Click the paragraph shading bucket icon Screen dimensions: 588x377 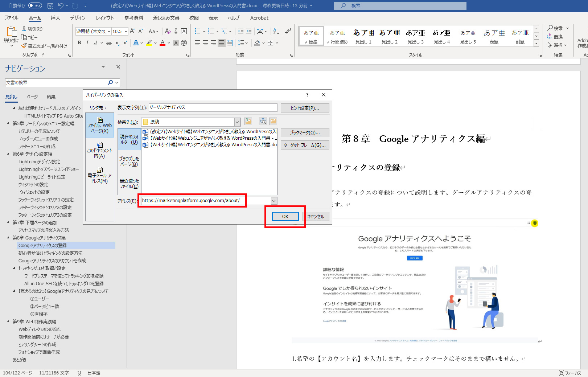tap(257, 43)
